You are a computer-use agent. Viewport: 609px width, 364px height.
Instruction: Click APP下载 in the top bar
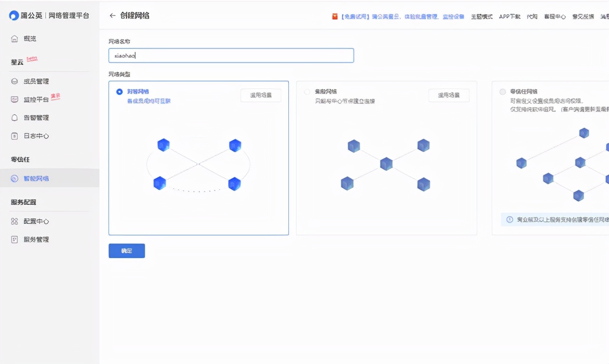coord(510,16)
